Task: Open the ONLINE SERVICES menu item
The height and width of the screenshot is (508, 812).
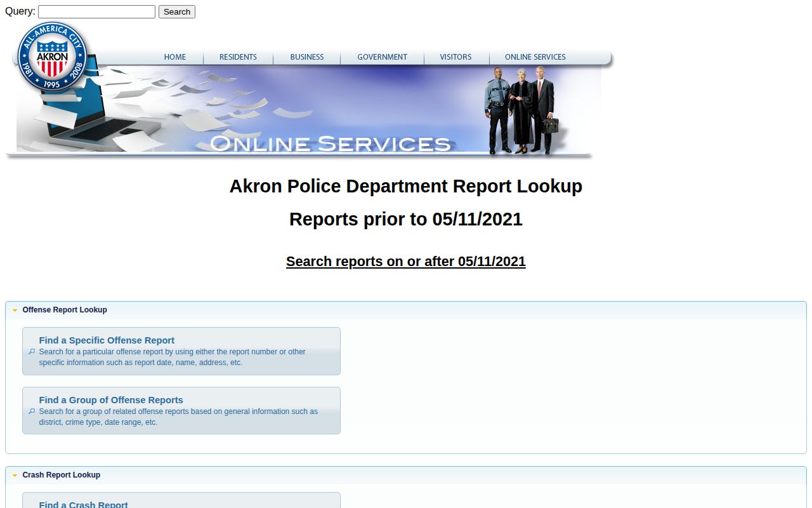Action: 535,57
